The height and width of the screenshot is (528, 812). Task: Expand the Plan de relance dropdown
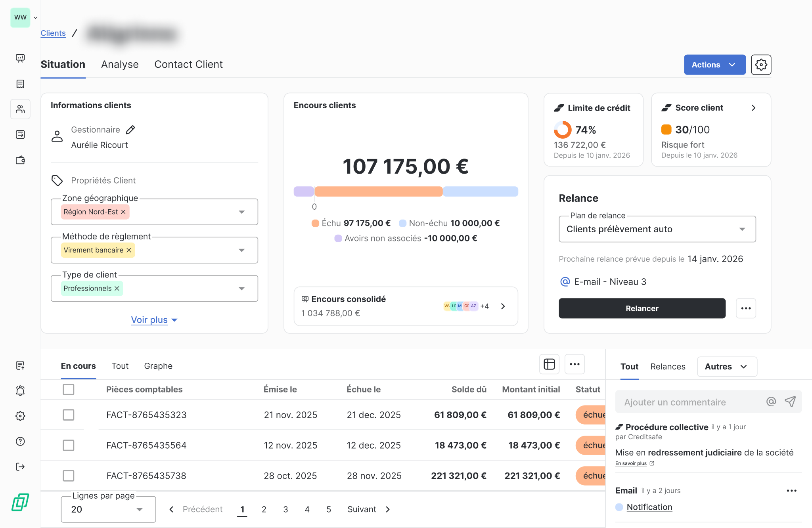pos(657,229)
